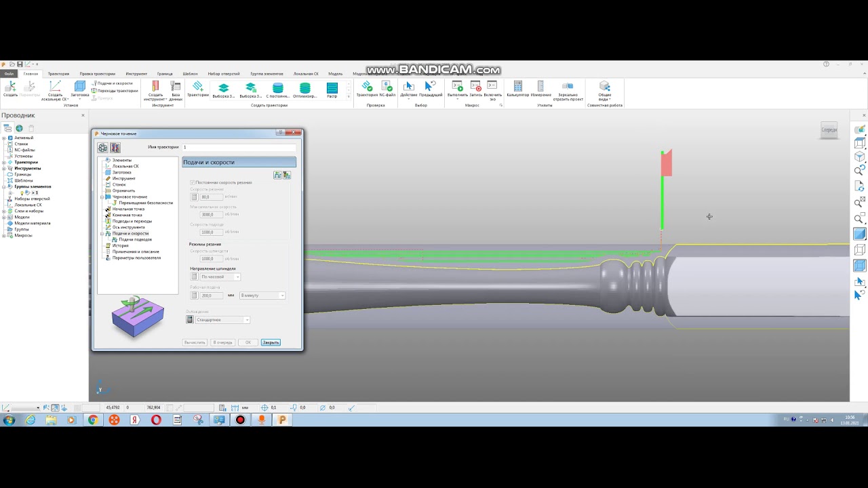This screenshot has height=488, width=868.
Task: Click the Windows Start button
Action: (x=9, y=420)
